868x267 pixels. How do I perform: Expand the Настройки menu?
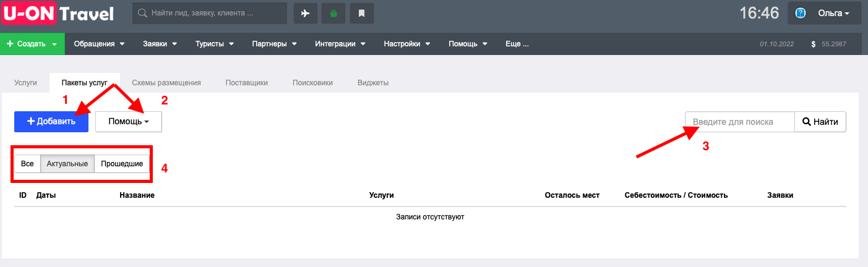pyautogui.click(x=406, y=44)
